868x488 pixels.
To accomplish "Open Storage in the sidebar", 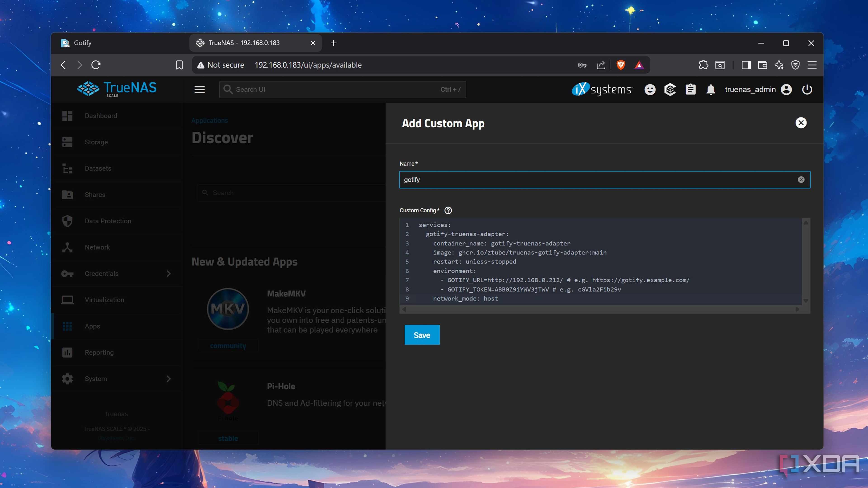I will (117, 142).
